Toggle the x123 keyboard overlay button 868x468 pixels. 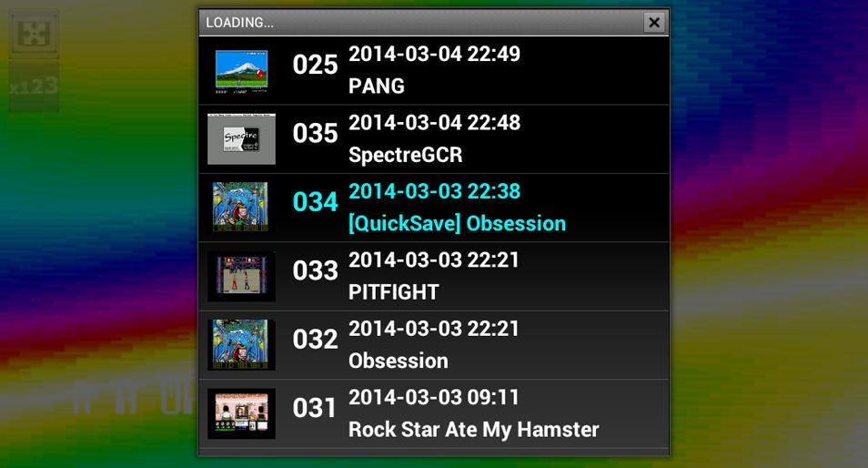34,86
